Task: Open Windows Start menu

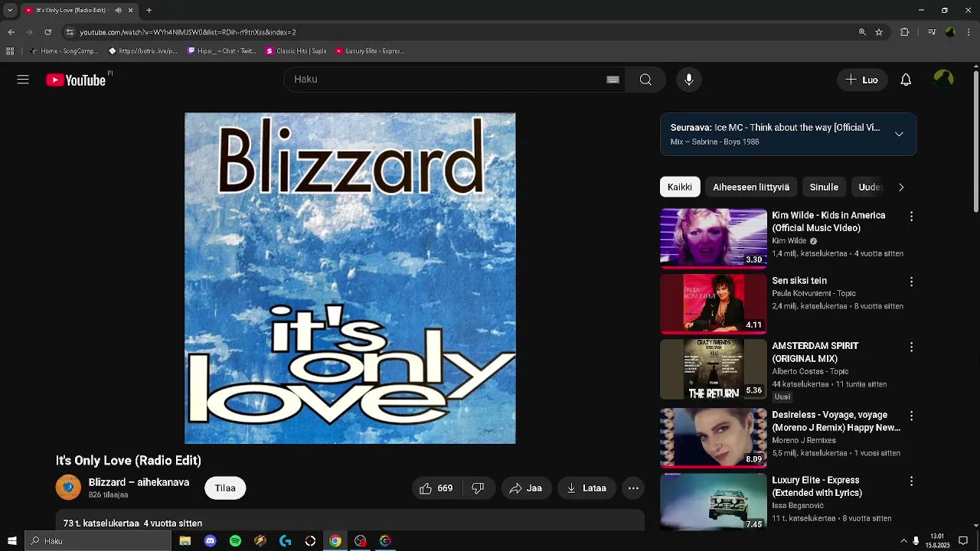Action: pyautogui.click(x=11, y=541)
